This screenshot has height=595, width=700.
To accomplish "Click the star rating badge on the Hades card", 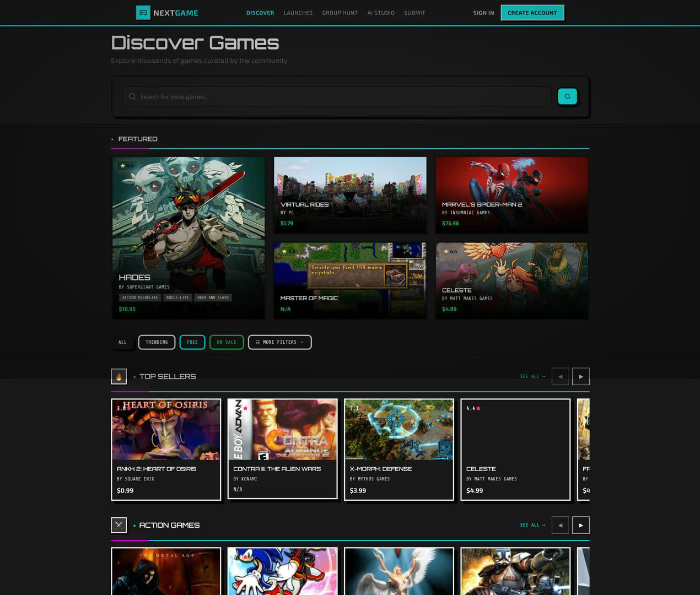I will pos(127,165).
